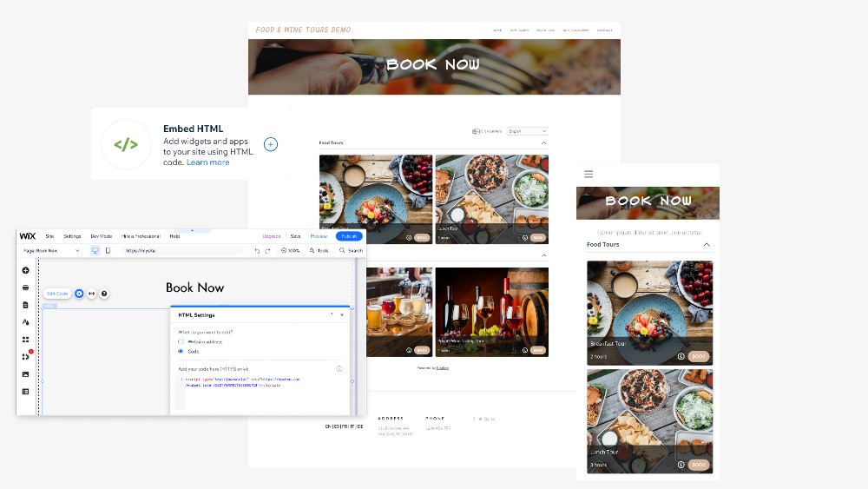Click the 100% zoom control in toolbar

292,250
